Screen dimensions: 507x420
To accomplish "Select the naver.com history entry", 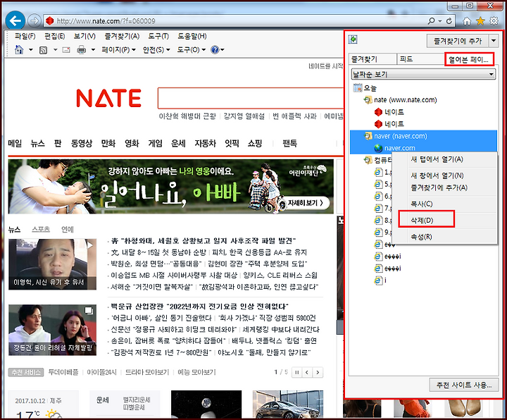I will (x=394, y=148).
